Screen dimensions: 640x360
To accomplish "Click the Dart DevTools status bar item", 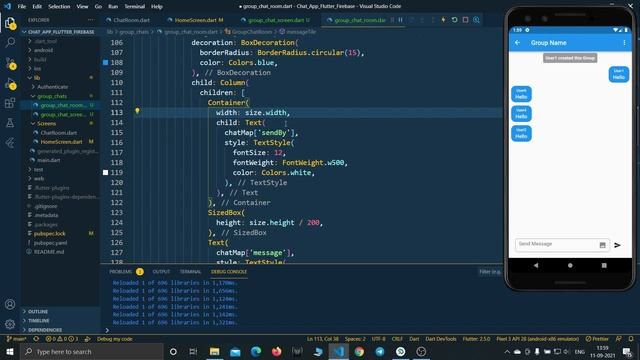I will pos(441,339).
